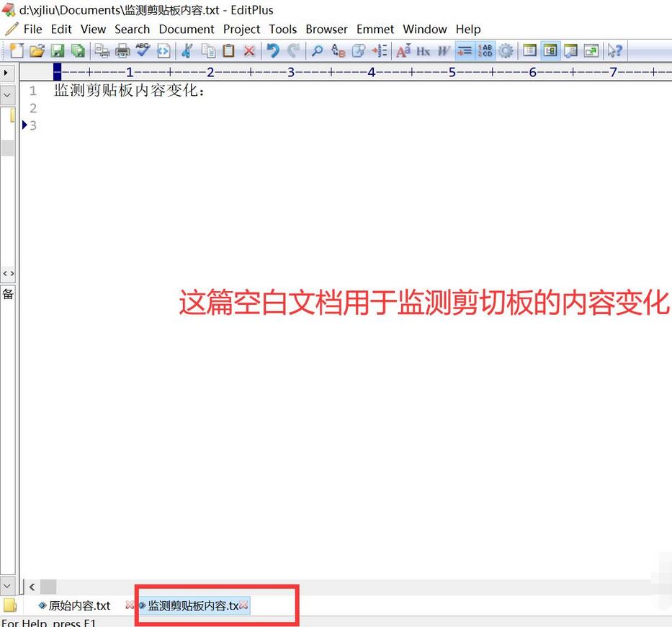Image resolution: width=672 pixels, height=627 pixels.
Task: Open the Window menu
Action: click(x=425, y=29)
